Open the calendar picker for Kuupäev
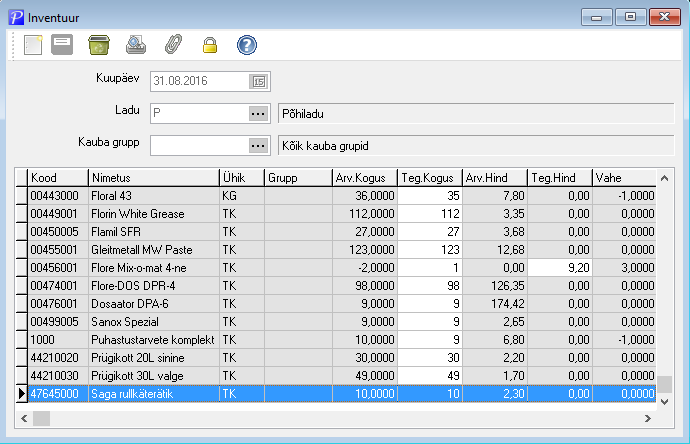The height and width of the screenshot is (444, 690). click(x=259, y=81)
